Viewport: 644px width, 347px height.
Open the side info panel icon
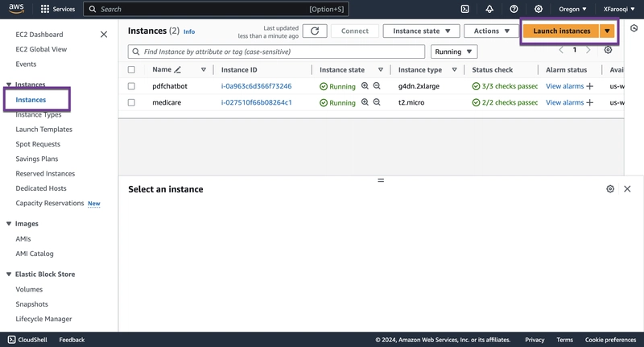tap(634, 28)
